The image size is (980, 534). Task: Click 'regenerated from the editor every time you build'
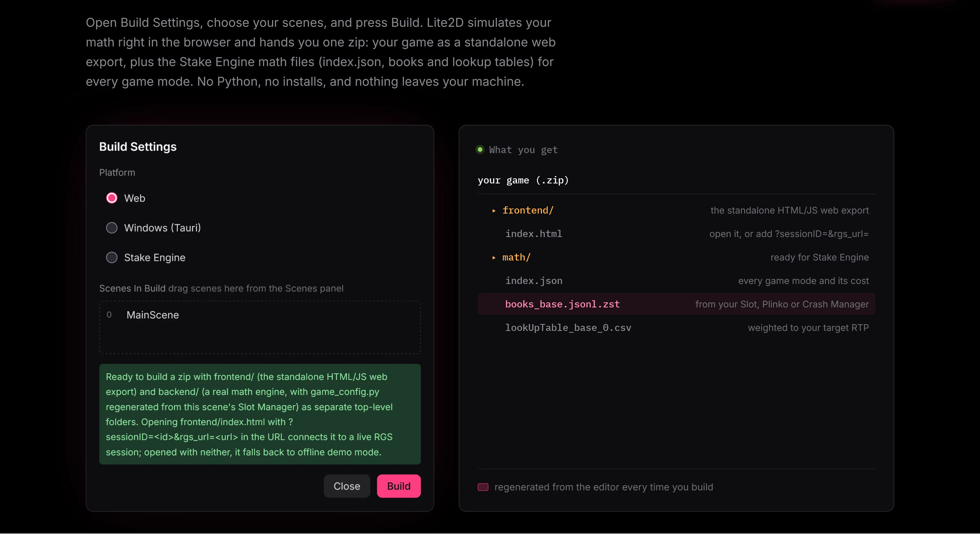tap(604, 487)
